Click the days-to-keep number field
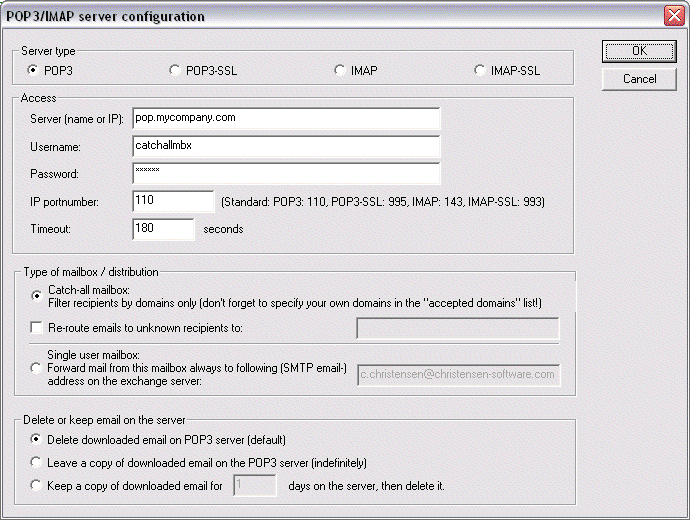The image size is (690, 520). (255, 486)
